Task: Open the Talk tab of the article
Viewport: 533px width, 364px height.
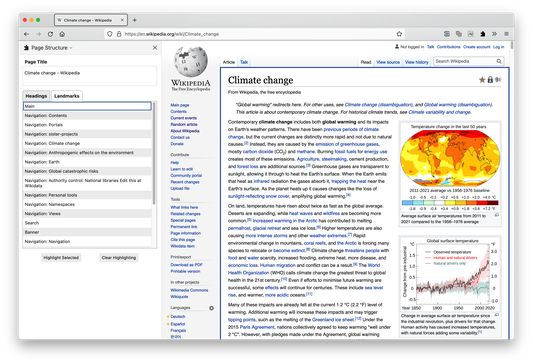Action: 244,62
